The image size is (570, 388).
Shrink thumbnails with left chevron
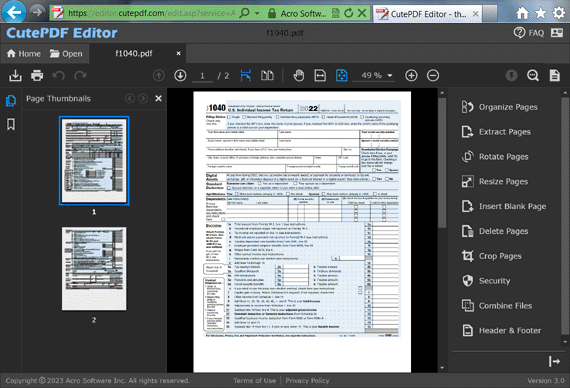(x=130, y=99)
